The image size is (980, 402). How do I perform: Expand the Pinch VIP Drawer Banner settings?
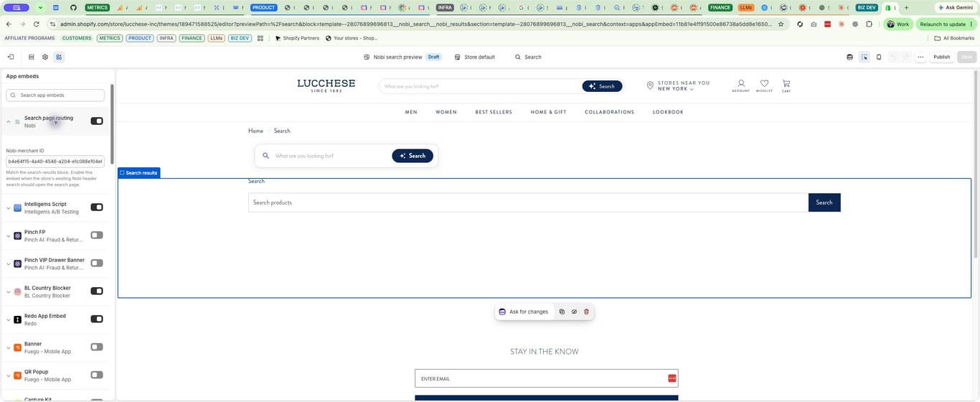[9, 263]
